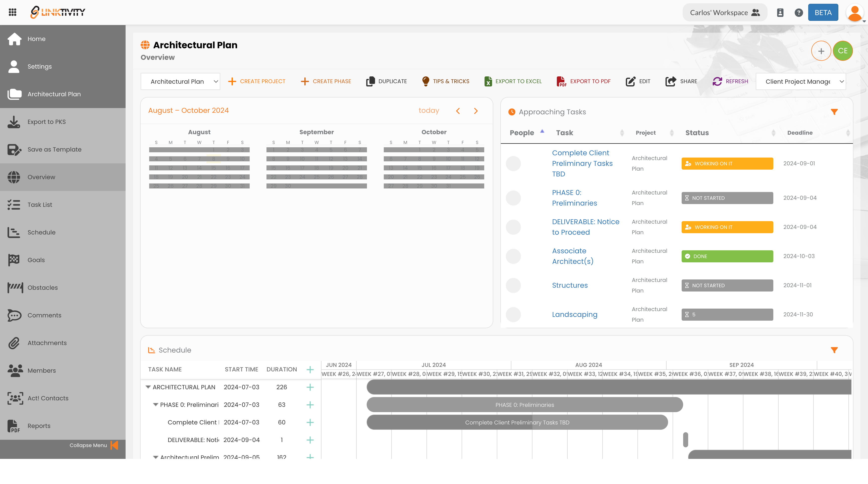Click the Share icon
The image size is (868, 484).
[671, 81]
